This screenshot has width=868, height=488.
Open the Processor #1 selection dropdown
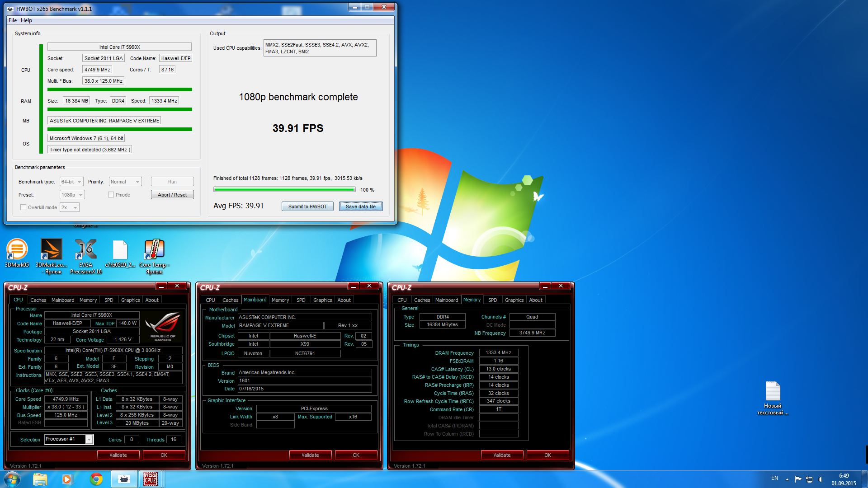click(69, 439)
